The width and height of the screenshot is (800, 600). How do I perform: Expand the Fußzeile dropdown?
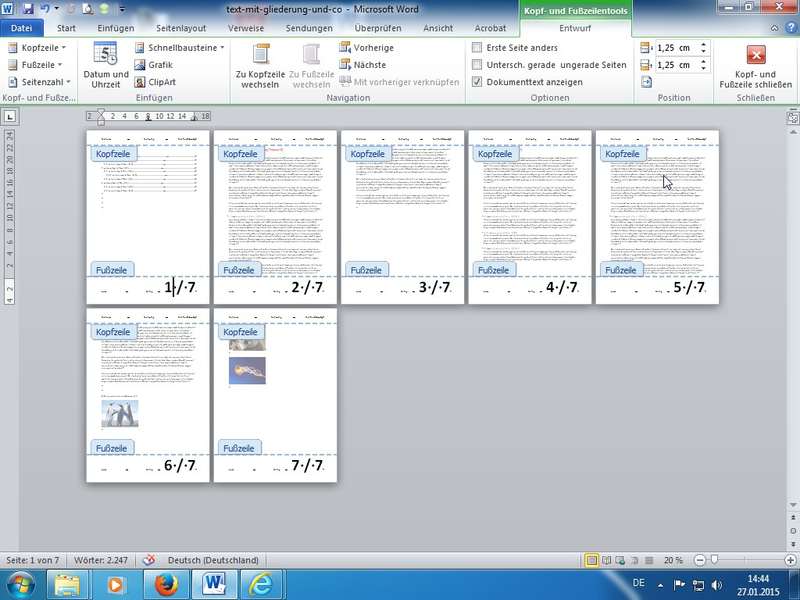38,64
